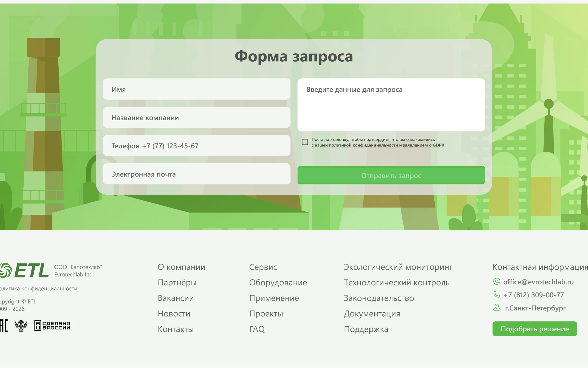Click Контактная информация heading
Viewport: 588px width, 368px height.
coord(540,267)
